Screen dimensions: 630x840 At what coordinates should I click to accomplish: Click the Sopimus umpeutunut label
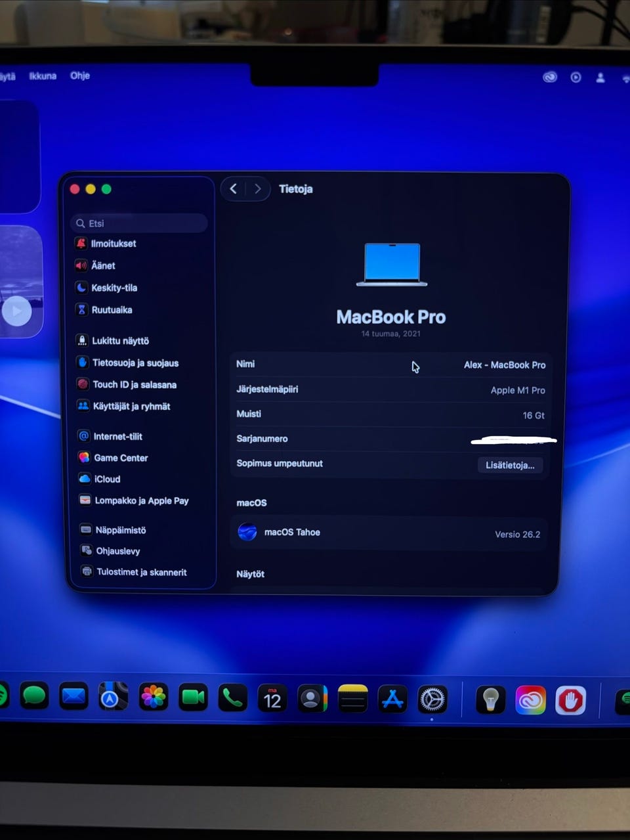point(280,464)
